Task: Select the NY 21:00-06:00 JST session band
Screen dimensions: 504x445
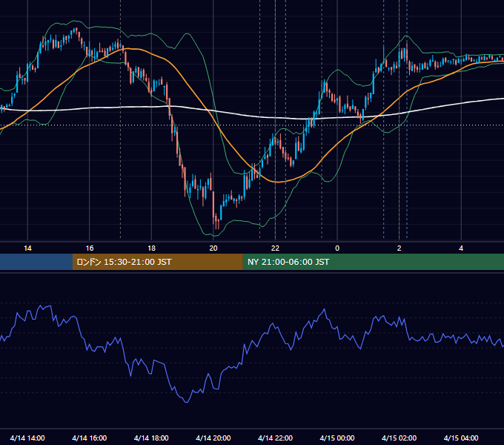Action: pos(373,262)
